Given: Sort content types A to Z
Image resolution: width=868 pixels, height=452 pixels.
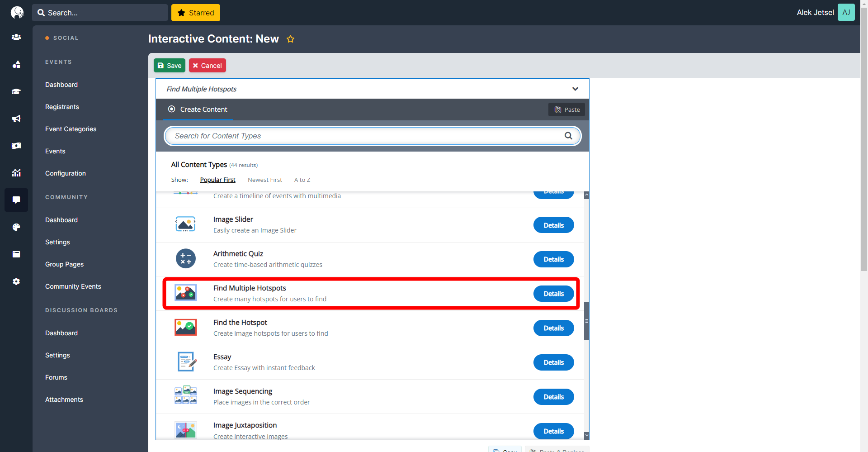Looking at the screenshot, I should coord(302,180).
